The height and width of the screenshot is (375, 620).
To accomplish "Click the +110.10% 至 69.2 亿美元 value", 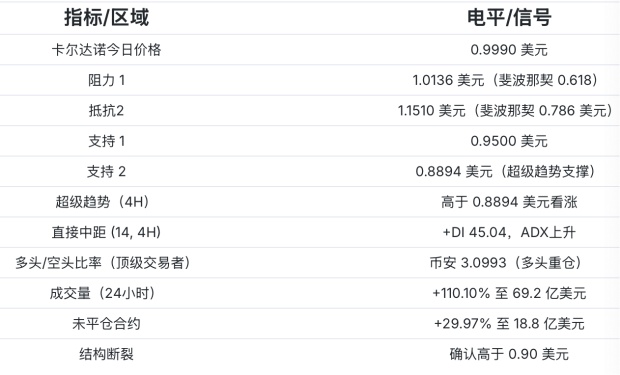I will (x=509, y=294).
